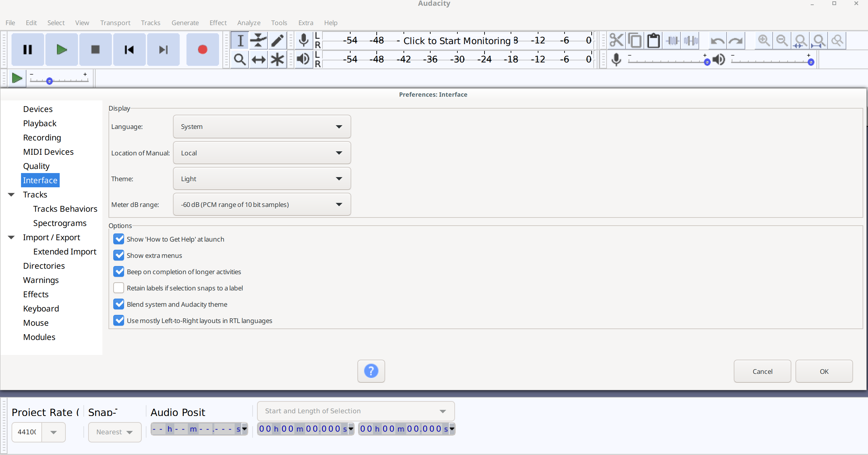Click the recording volume slider handle
The height and width of the screenshot is (455, 868).
[x=707, y=62]
